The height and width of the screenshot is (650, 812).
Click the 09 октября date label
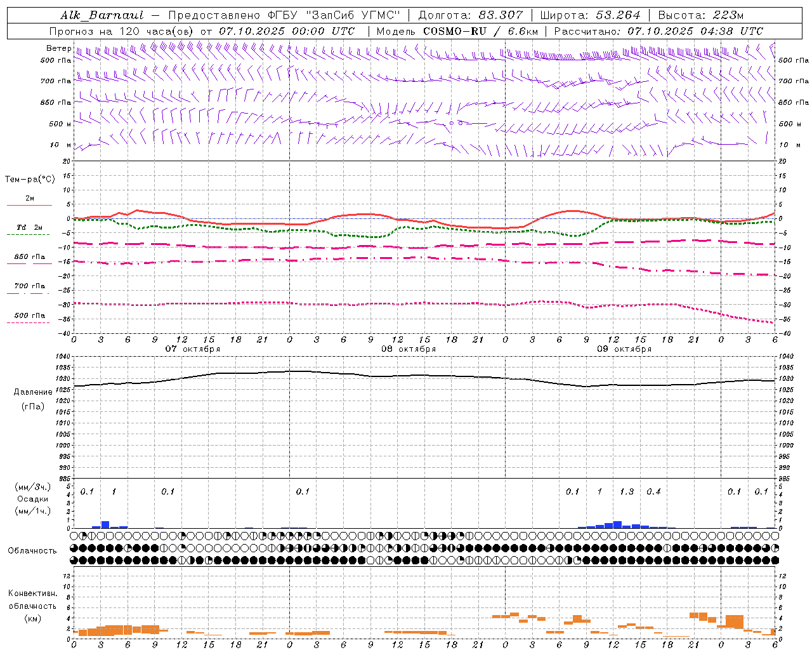[624, 349]
